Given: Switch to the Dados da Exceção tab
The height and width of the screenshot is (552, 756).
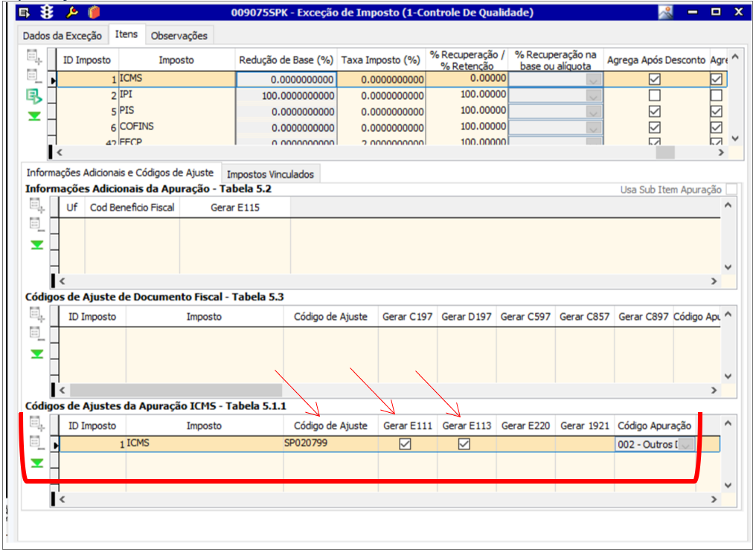Looking at the screenshot, I should tap(64, 36).
